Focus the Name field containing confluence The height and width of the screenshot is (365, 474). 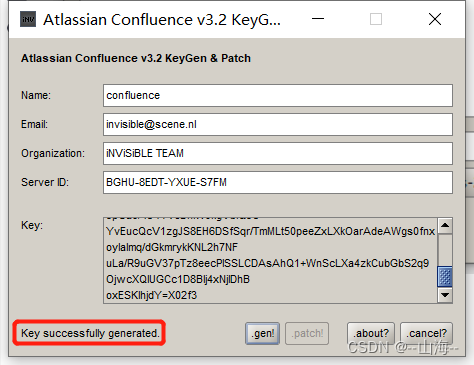pyautogui.click(x=278, y=96)
